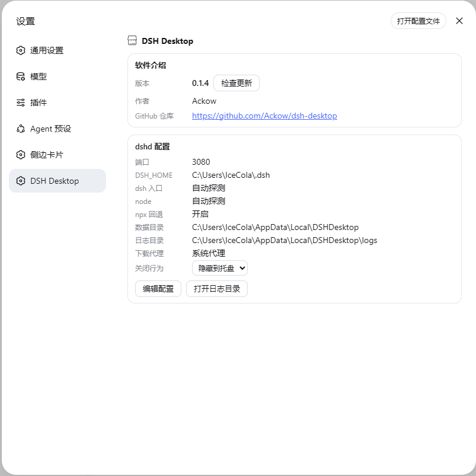Click the dshd 配置 section heading
Screen dimensions: 476x476
tap(152, 146)
